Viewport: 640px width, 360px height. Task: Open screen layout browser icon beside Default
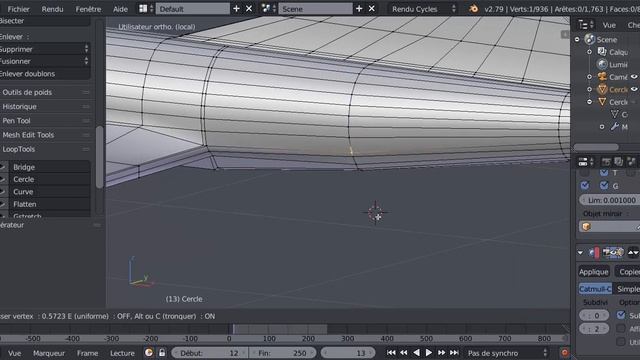[146, 9]
